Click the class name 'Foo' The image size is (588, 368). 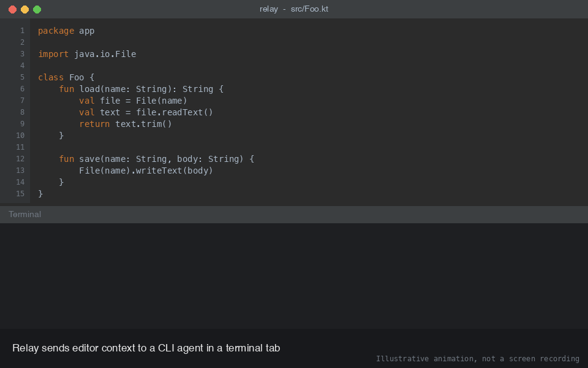[77, 77]
